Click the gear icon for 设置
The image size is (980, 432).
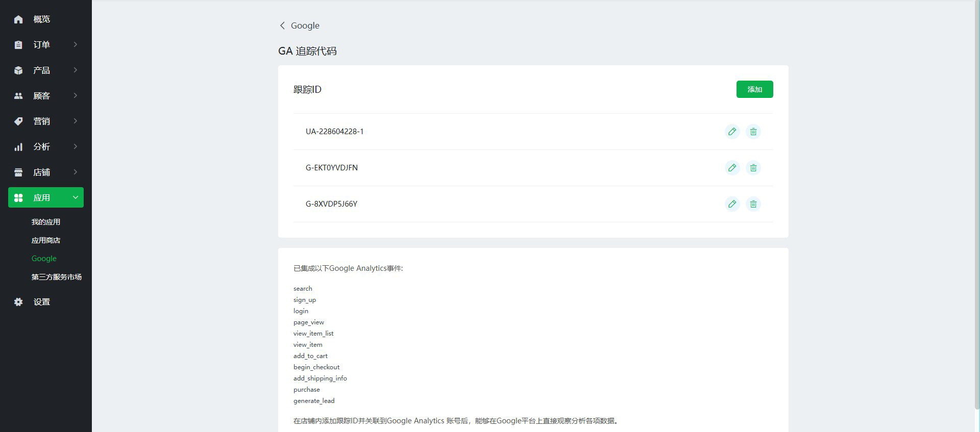pos(18,302)
